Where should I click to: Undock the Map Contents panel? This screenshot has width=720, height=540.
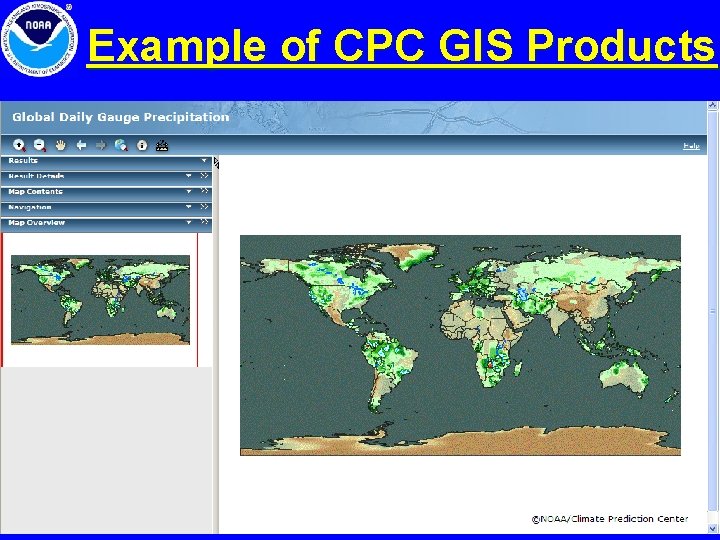click(204, 191)
